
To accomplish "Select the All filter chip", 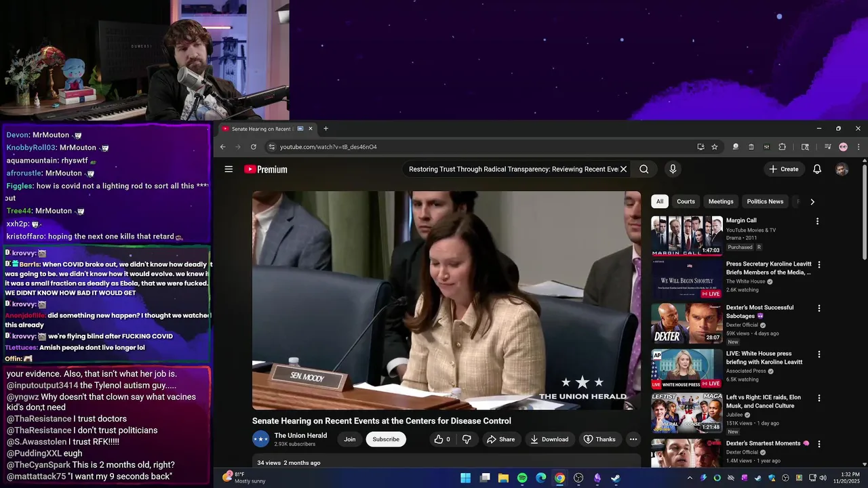I will click(x=660, y=201).
